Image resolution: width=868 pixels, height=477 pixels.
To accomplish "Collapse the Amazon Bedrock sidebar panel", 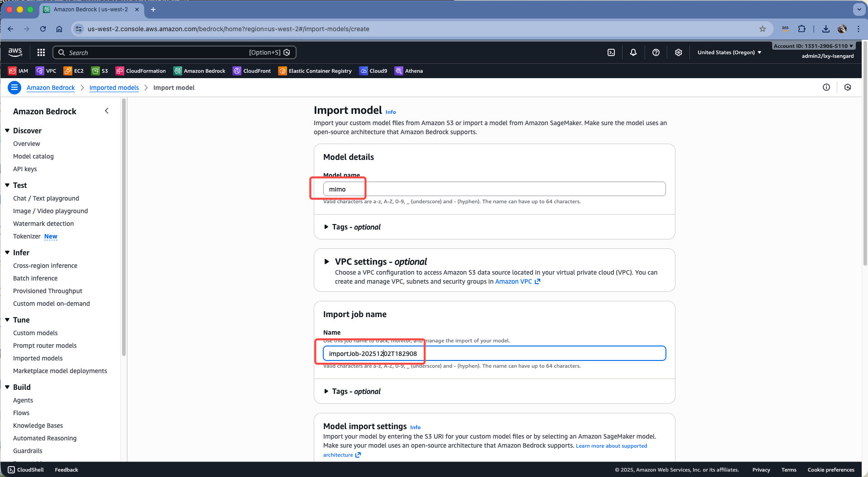I will tap(107, 111).
